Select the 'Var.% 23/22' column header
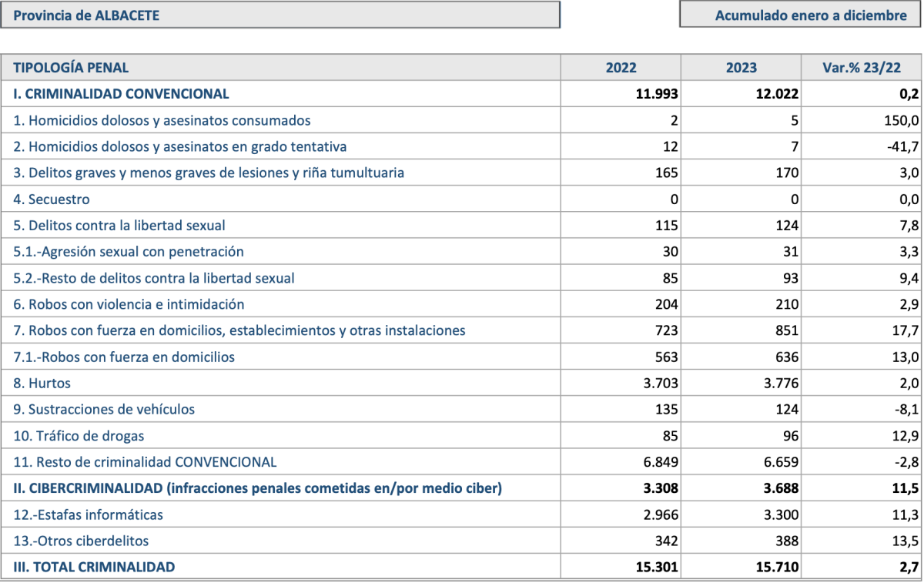 861,68
